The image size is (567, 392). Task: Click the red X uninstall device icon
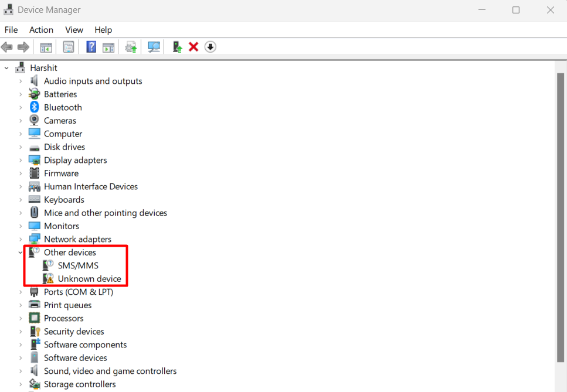pyautogui.click(x=193, y=47)
